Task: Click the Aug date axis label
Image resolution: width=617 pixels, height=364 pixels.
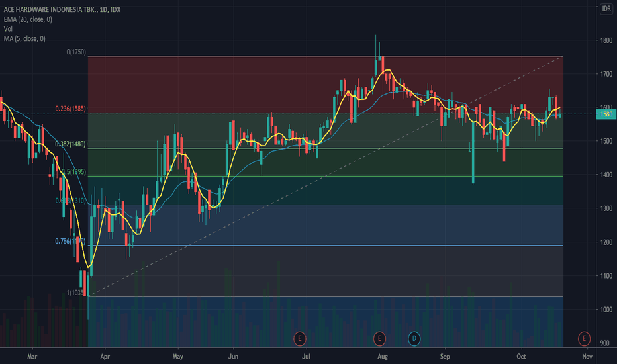Action: [383, 357]
